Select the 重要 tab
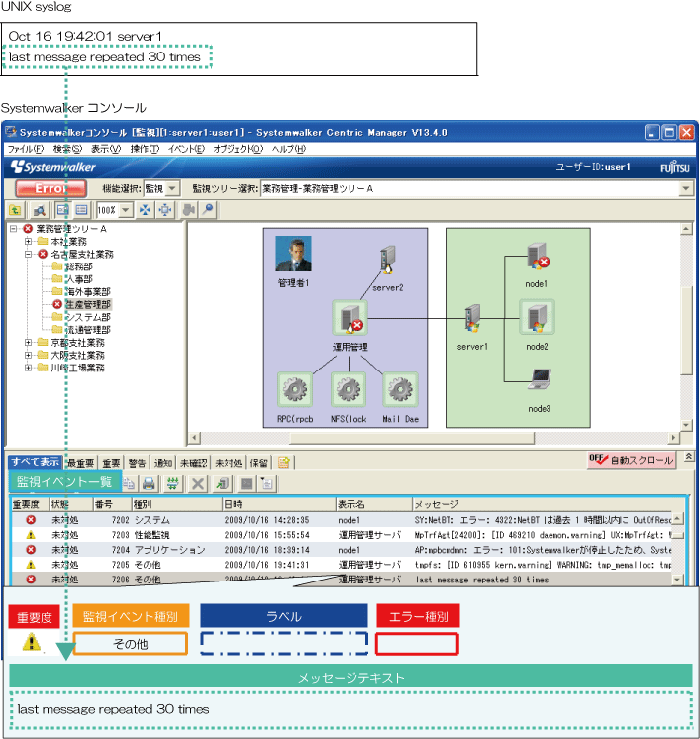Image resolution: width=700 pixels, height=739 pixels. (x=112, y=463)
